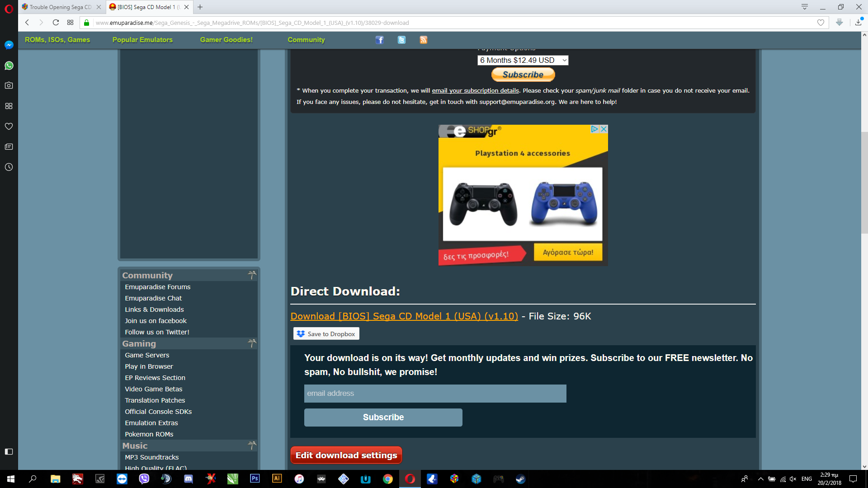
Task: Collapse the Music sidebar section
Action: pyautogui.click(x=252, y=446)
